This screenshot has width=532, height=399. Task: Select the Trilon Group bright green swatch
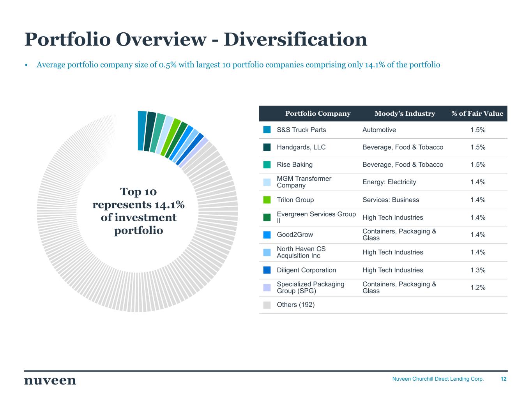[x=267, y=200]
